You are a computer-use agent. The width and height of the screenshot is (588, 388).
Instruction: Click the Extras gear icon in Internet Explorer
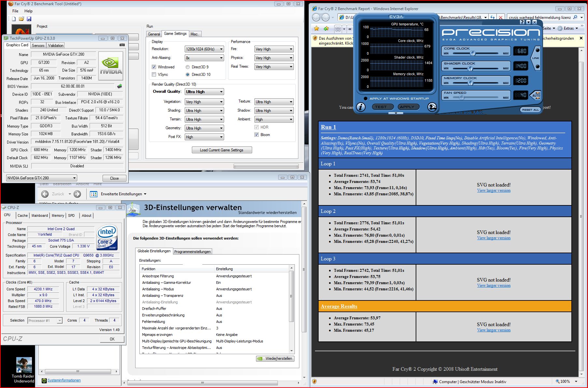(x=560, y=28)
